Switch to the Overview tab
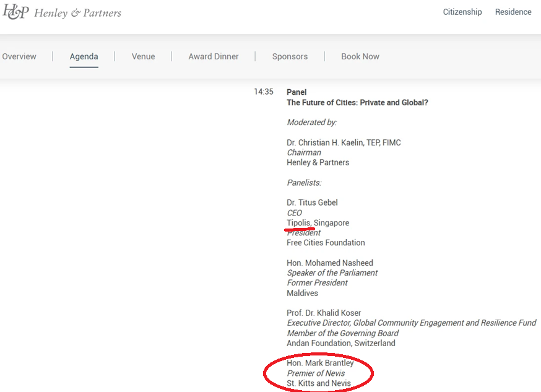Image resolution: width=541 pixels, height=392 pixels. point(19,56)
